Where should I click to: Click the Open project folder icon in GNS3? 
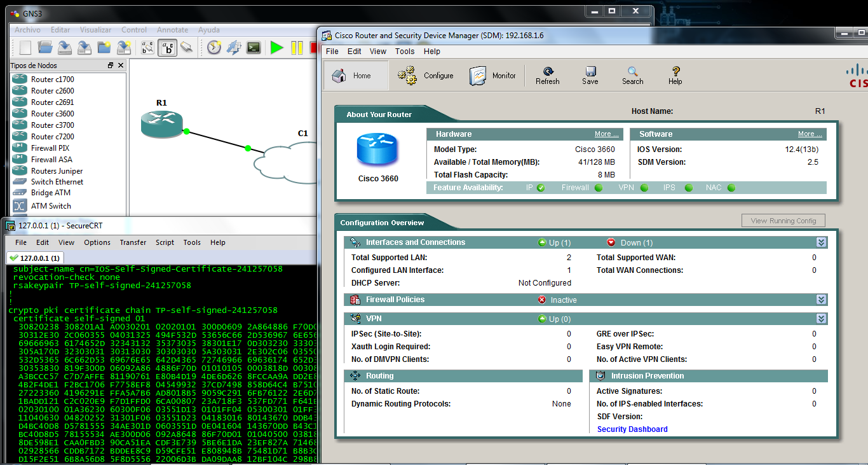click(x=44, y=48)
